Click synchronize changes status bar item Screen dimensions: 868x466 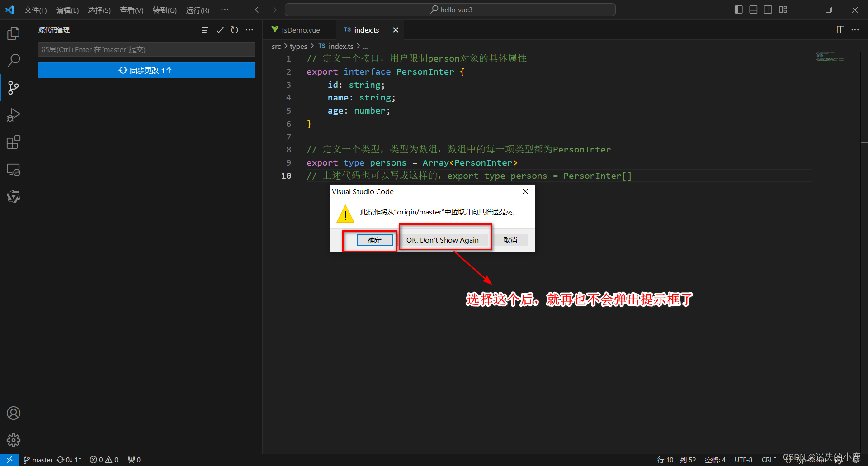coord(69,460)
